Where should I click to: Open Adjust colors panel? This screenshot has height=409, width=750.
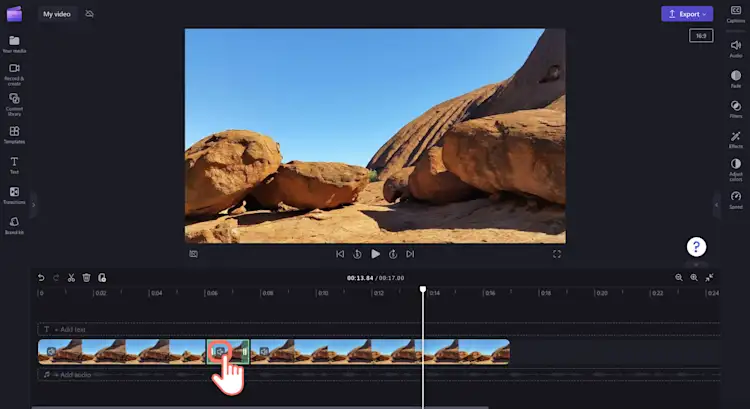[736, 167]
